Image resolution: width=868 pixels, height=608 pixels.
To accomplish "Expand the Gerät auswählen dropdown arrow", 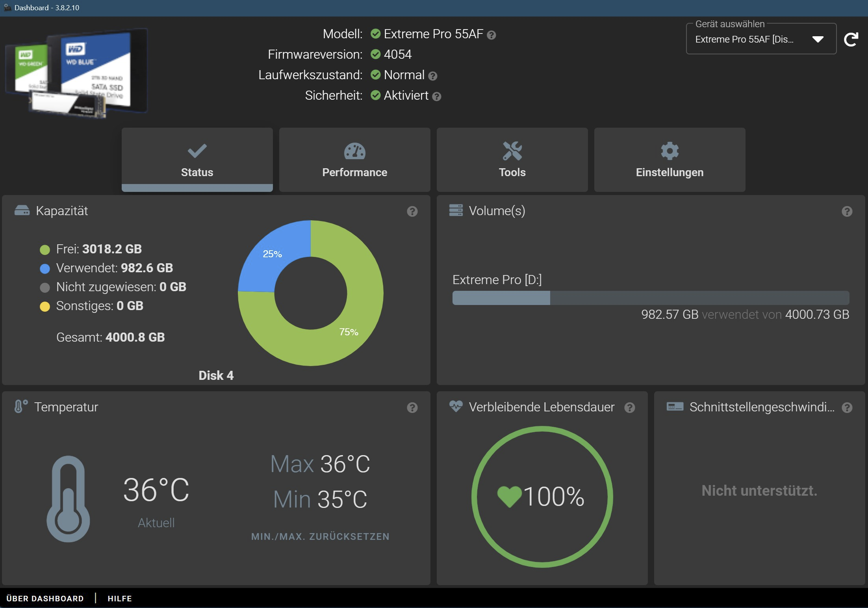I will [x=818, y=39].
